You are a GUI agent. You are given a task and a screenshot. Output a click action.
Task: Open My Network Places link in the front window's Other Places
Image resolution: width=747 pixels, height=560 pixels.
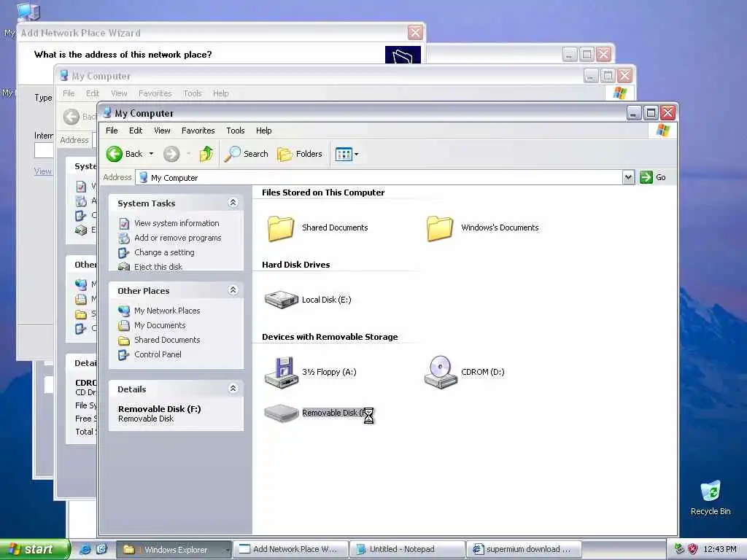(x=167, y=311)
